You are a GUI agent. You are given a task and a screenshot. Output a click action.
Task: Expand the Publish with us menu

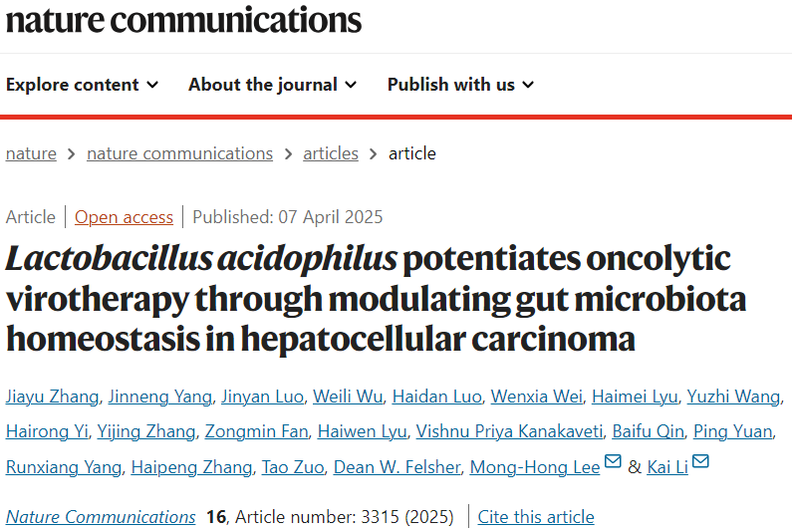click(460, 85)
